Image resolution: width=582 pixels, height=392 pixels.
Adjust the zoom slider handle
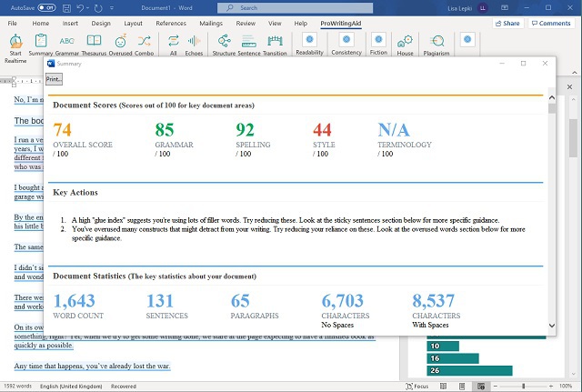coord(524,386)
